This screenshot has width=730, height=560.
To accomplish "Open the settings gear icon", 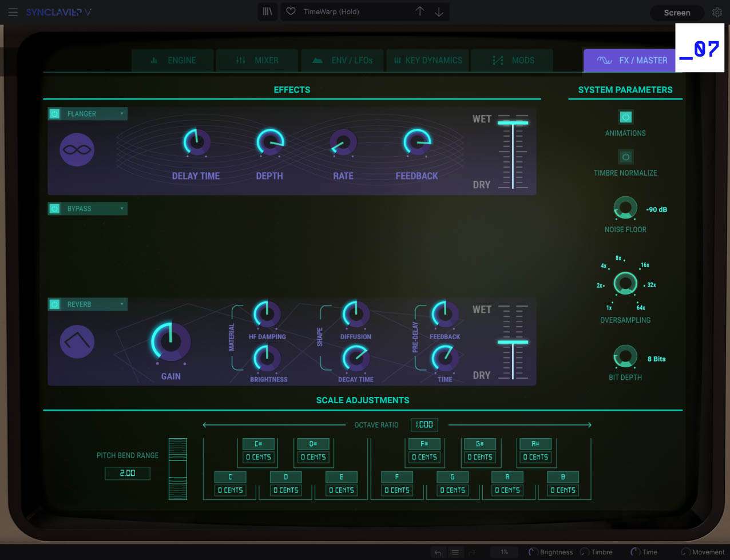I will pos(717,12).
